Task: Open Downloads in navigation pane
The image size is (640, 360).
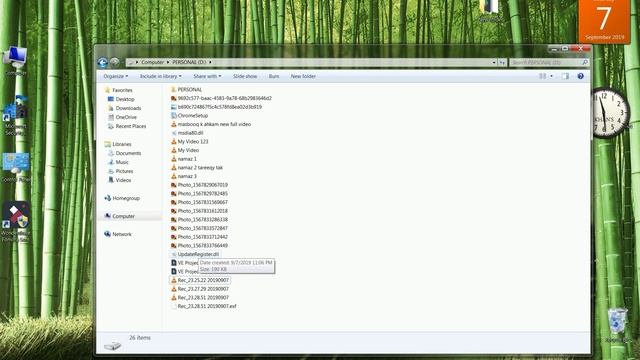Action: pos(128,108)
